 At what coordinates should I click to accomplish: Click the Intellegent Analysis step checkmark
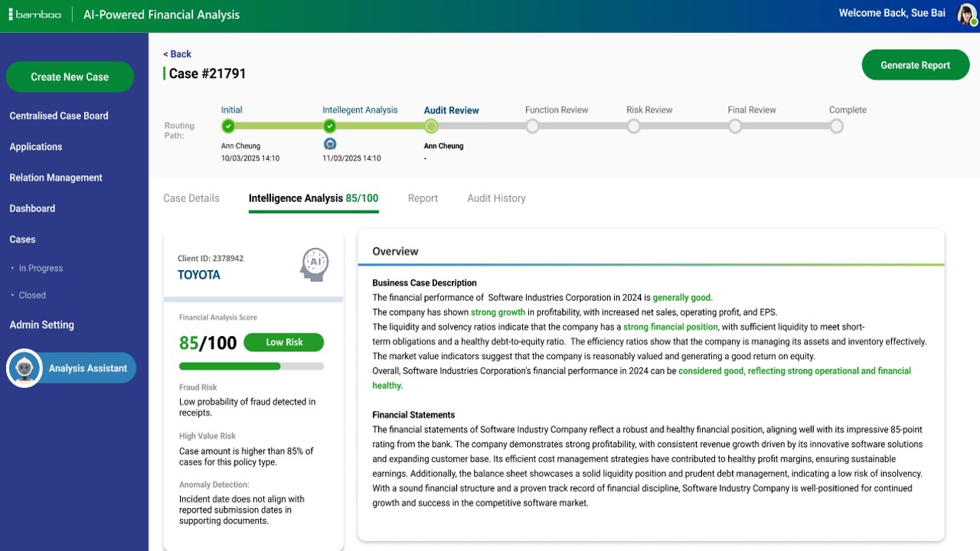pos(329,126)
